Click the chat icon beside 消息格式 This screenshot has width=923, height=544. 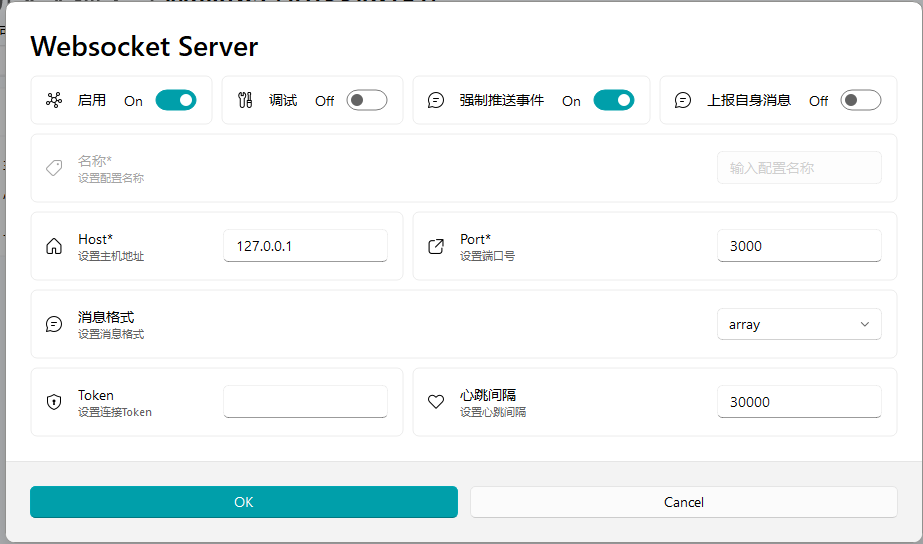(x=54, y=324)
